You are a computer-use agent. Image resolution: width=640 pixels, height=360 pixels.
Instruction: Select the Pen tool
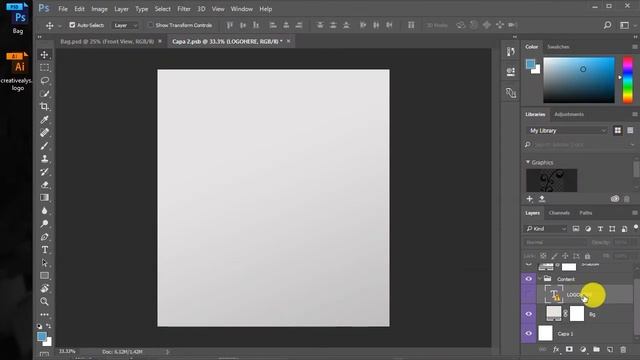(x=44, y=237)
